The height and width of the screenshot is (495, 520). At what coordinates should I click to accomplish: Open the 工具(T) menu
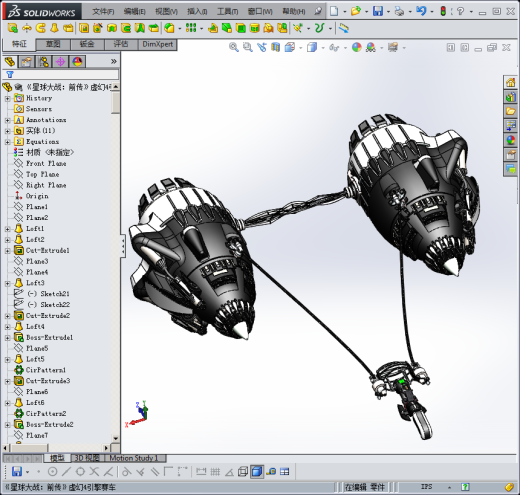pyautogui.click(x=227, y=12)
